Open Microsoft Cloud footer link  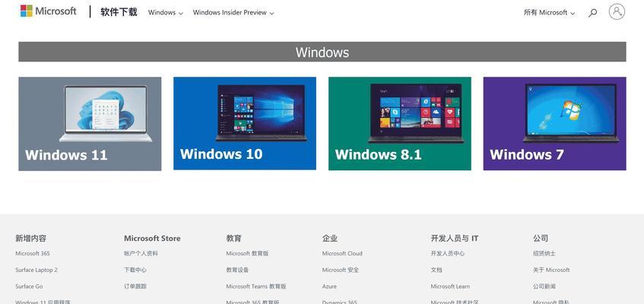point(342,254)
